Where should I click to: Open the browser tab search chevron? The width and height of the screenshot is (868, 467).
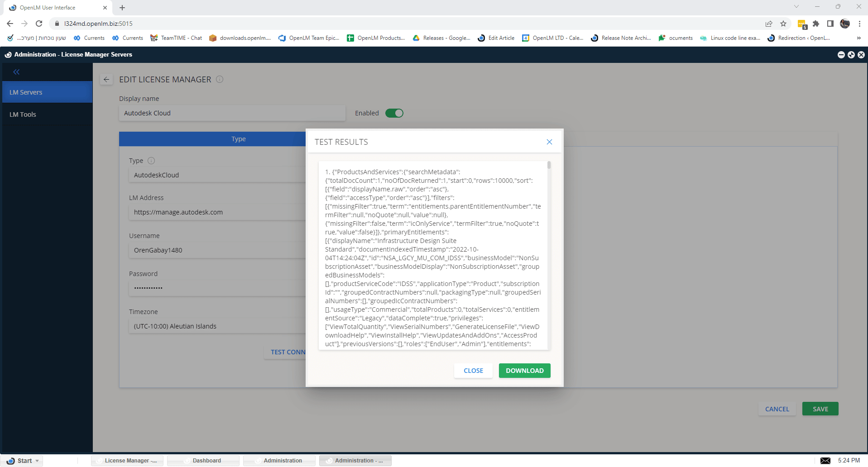(796, 7)
